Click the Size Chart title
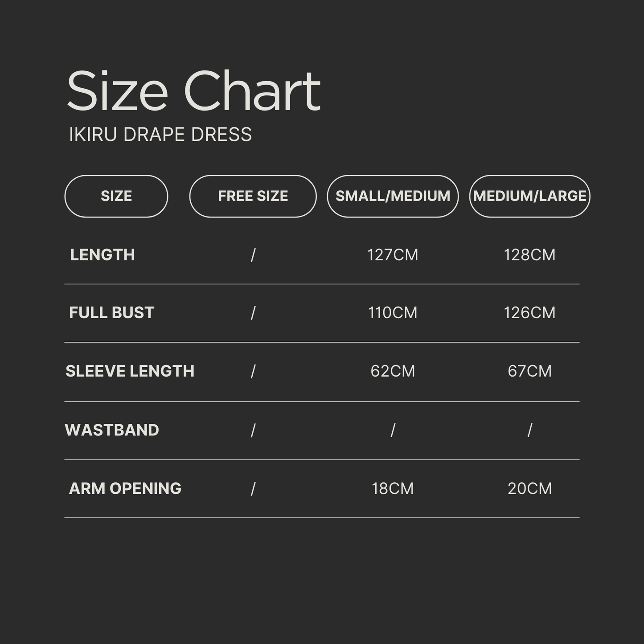The height and width of the screenshot is (644, 644). click(193, 91)
